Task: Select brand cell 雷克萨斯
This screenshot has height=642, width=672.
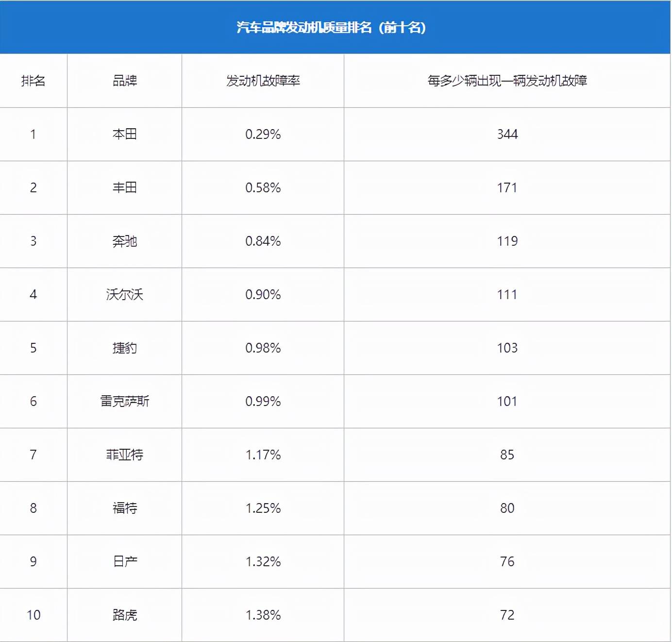Action: coord(125,401)
